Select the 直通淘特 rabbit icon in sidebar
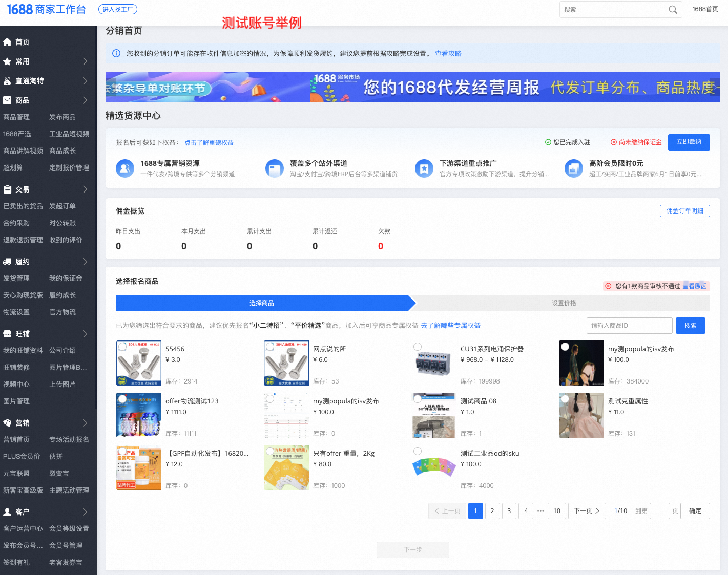This screenshot has height=575, width=728. pyautogui.click(x=7, y=81)
